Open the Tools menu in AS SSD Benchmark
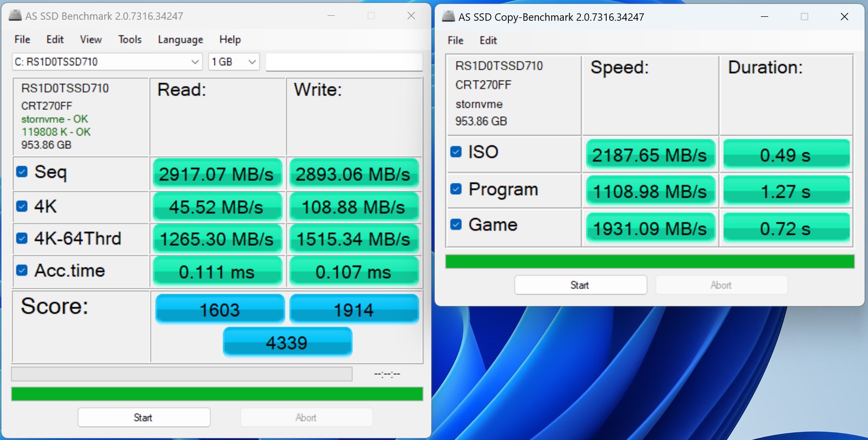The width and height of the screenshot is (868, 440). coord(130,40)
